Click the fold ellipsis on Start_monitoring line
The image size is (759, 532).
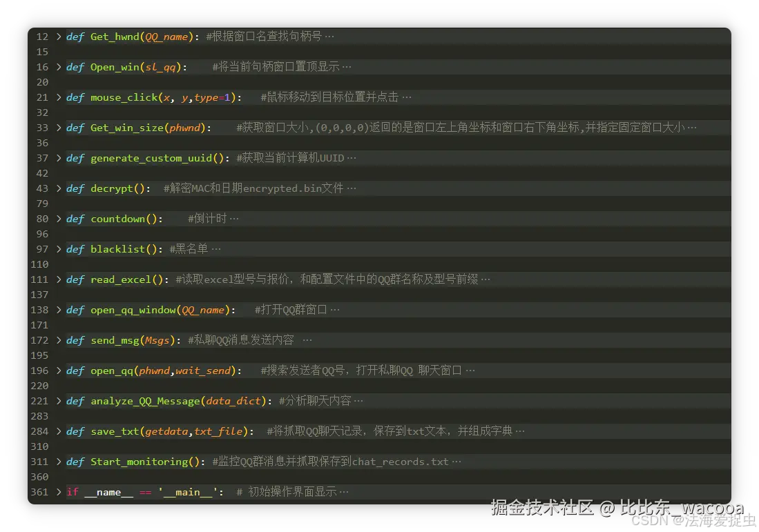click(x=457, y=462)
